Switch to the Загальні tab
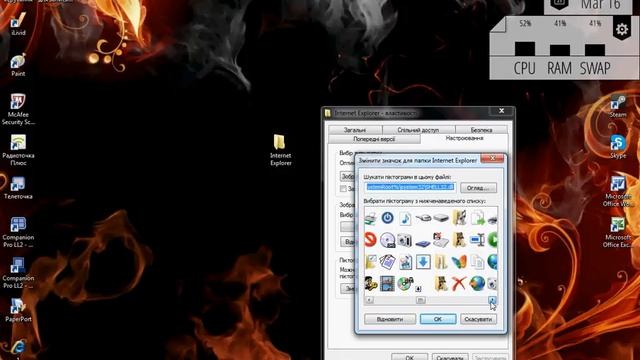 pyautogui.click(x=355, y=130)
